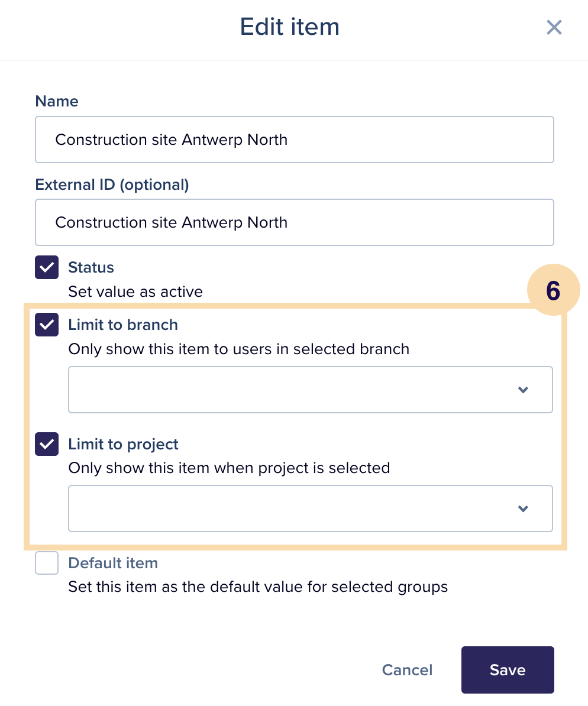The image size is (588, 706).
Task: Save the item changes
Action: (x=508, y=670)
